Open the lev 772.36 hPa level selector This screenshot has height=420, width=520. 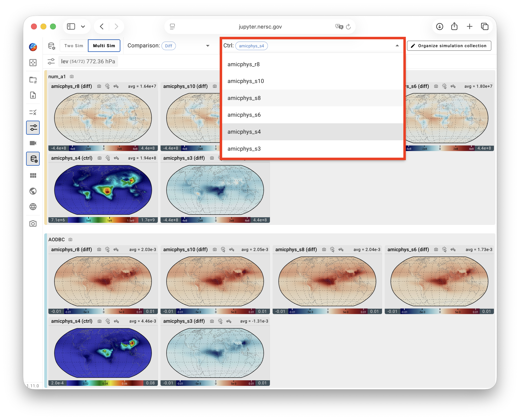click(88, 61)
